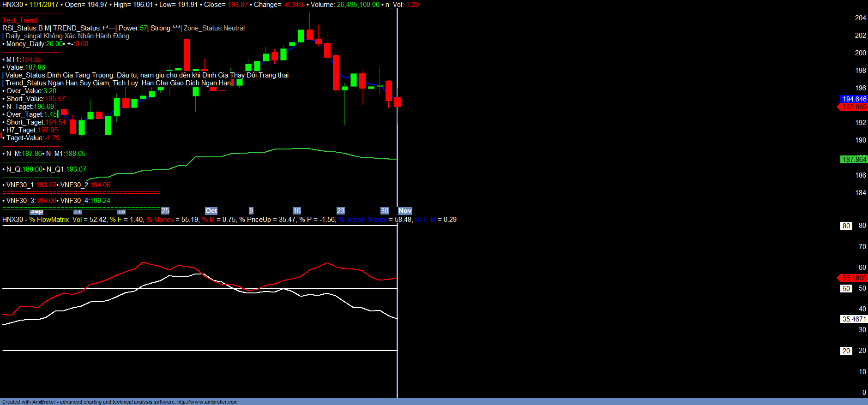The height and width of the screenshot is (405, 868).
Task: Click the boxed 20 level label
Action: coord(846,351)
